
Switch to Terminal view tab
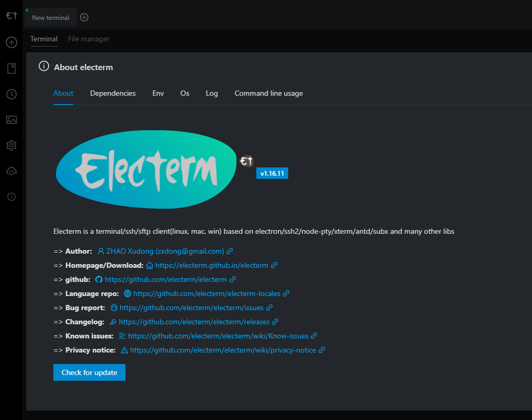point(44,39)
